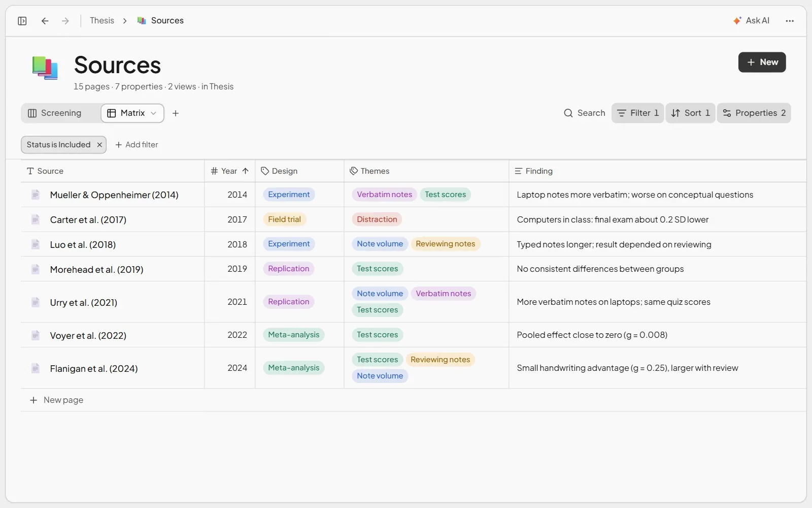Open the Search tool
812x508 pixels.
click(x=585, y=113)
